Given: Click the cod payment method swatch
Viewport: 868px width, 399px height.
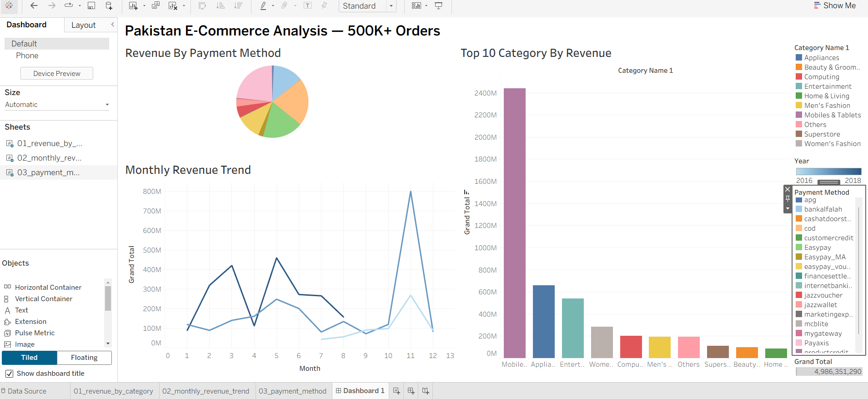Looking at the screenshot, I should tap(799, 228).
